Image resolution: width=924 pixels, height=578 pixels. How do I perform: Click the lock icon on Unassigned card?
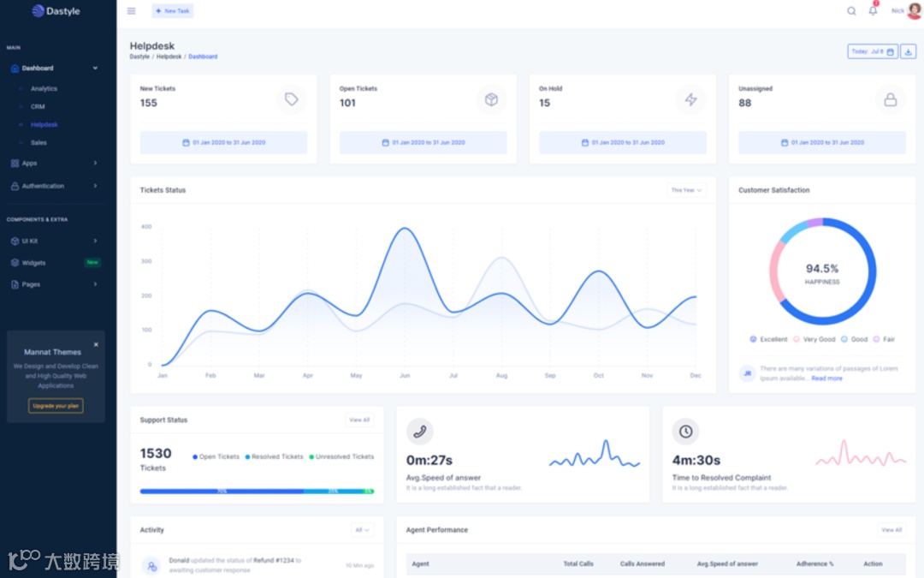coord(891,99)
